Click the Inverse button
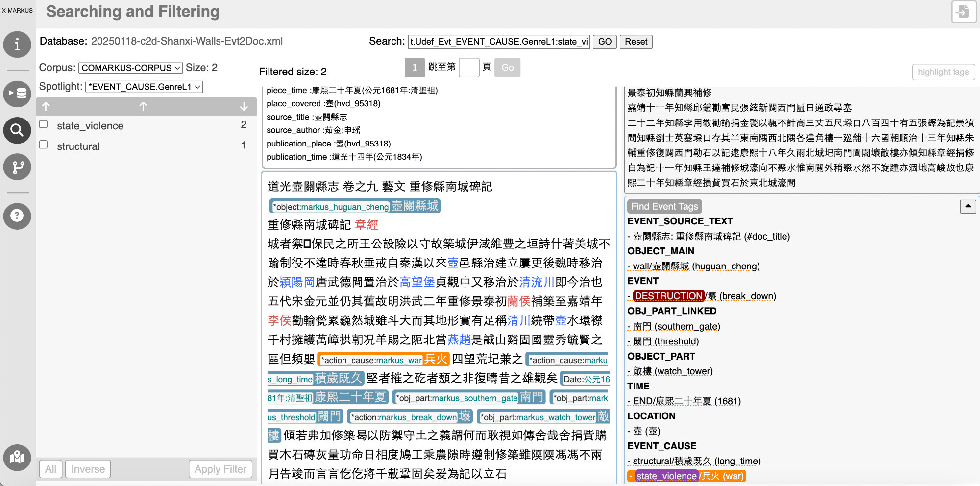Screen dimensions: 980x486 coord(88,469)
